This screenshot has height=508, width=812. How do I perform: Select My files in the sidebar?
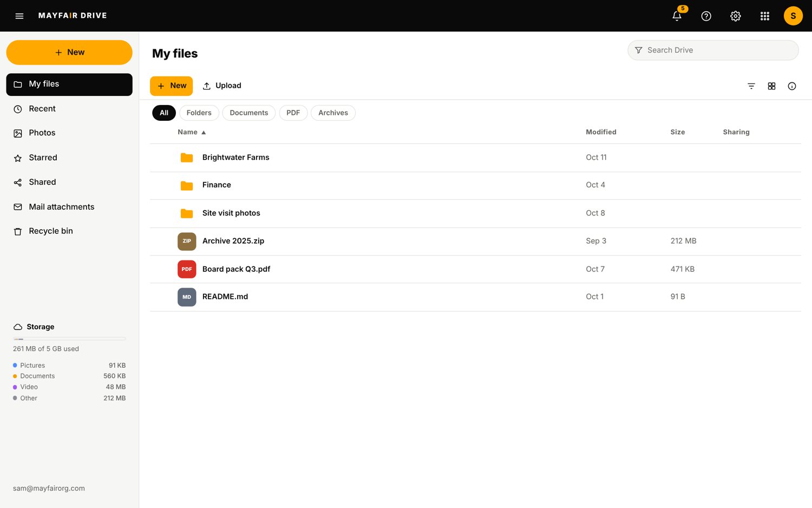coord(69,84)
